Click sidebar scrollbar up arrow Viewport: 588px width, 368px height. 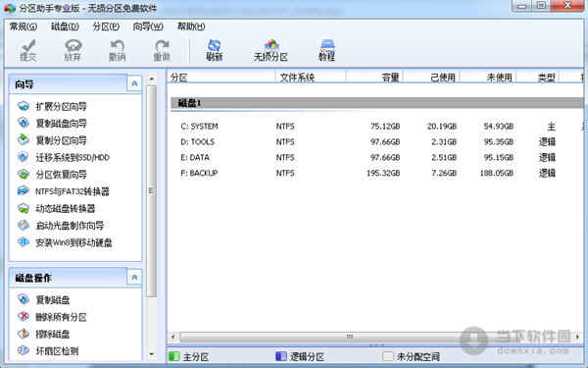152,79
